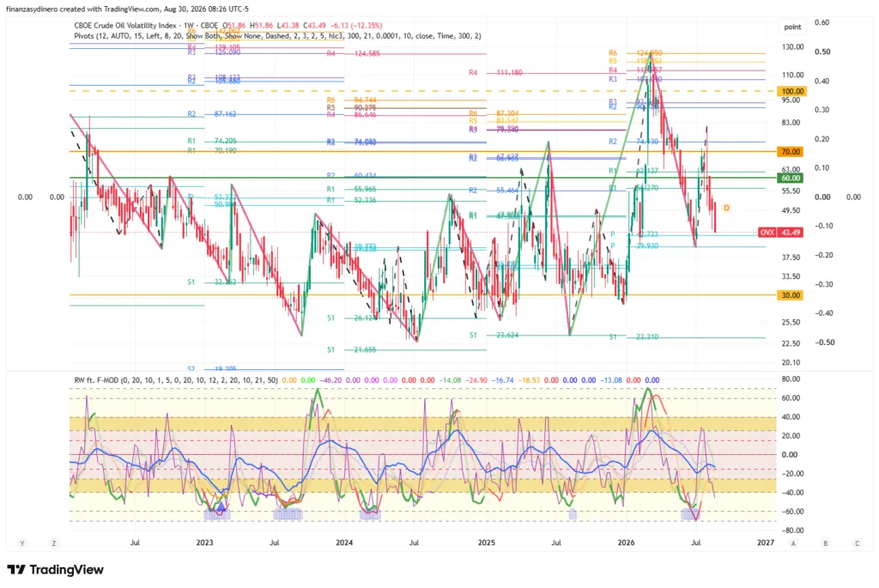The image size is (879, 588).
Task: Click the TradingView logo at the bottom
Action: point(56,569)
